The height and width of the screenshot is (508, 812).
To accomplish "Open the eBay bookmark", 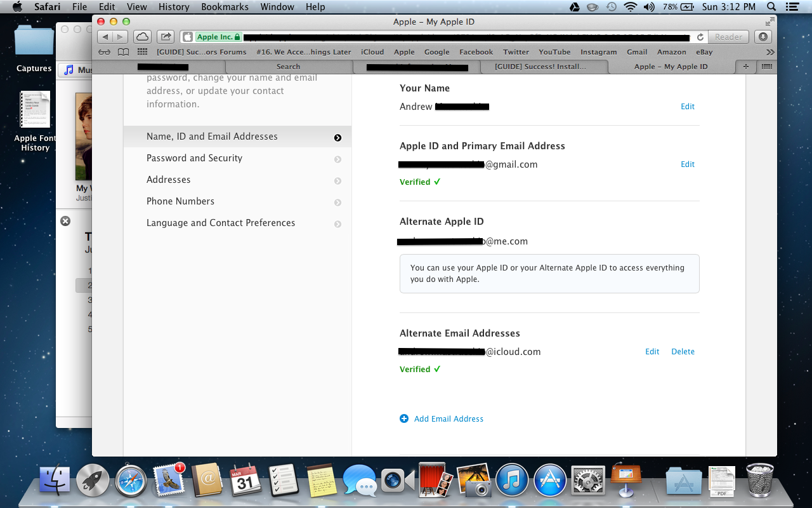I will pos(704,52).
